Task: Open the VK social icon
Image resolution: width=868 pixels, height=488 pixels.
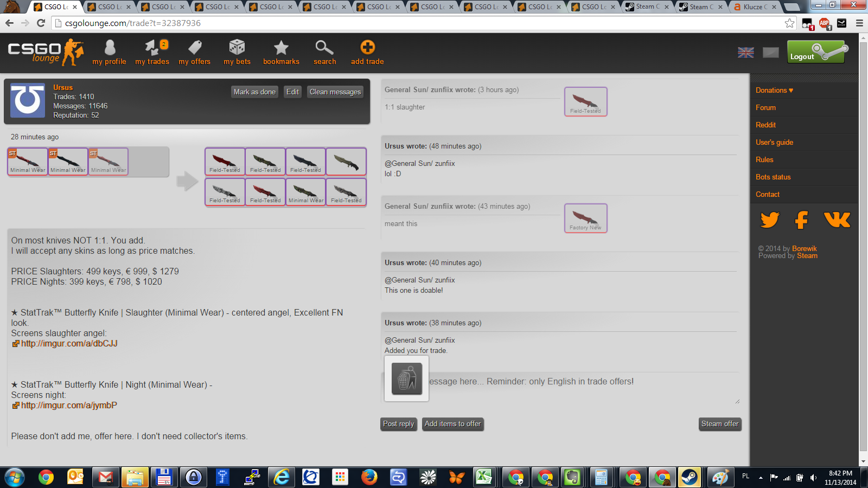Action: point(837,220)
